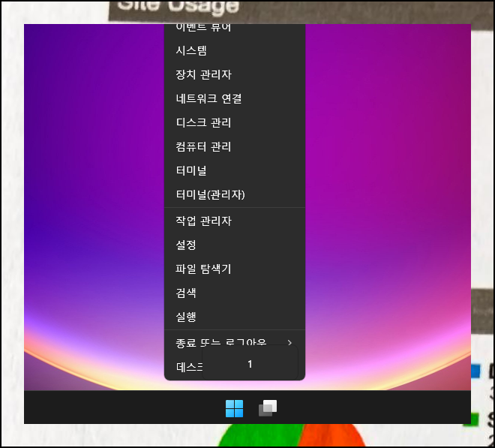The height and width of the screenshot is (448, 495).
Task: Open 실행 dialog entry
Action: [x=235, y=317]
